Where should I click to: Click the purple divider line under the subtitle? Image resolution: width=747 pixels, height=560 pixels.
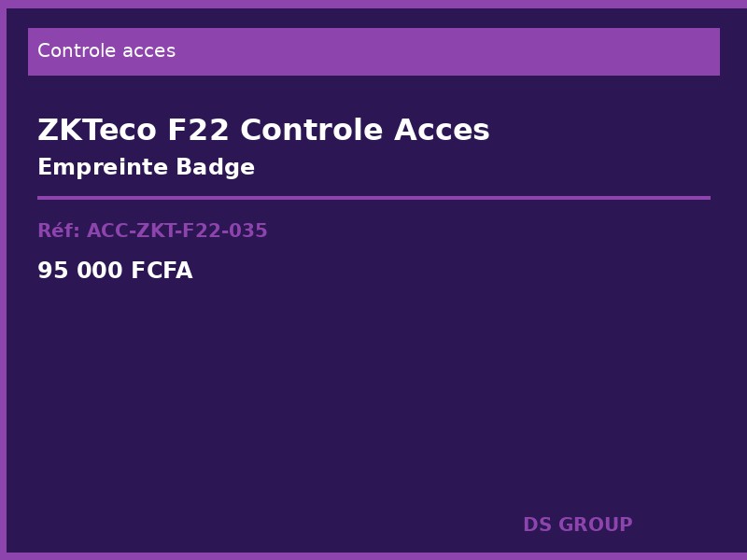(x=373, y=198)
